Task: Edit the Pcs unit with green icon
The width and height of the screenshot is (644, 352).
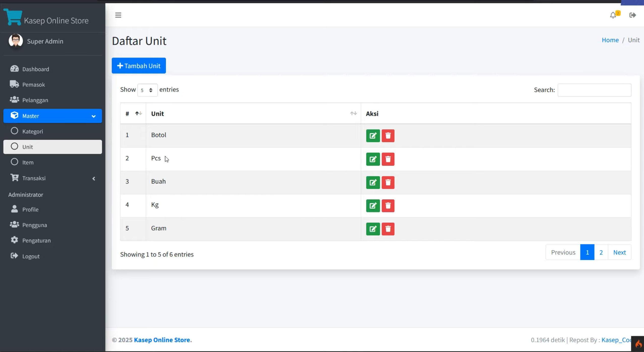Action: tap(373, 159)
